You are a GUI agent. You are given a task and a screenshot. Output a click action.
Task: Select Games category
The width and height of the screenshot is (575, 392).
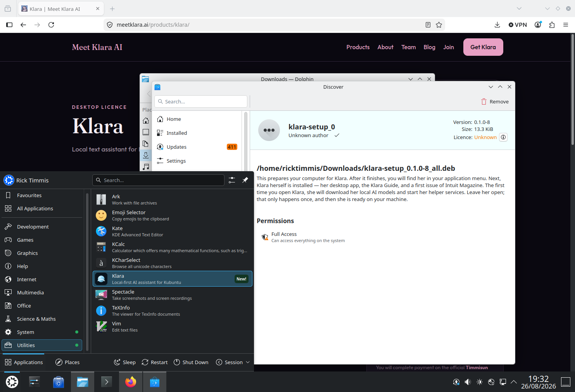42,240
